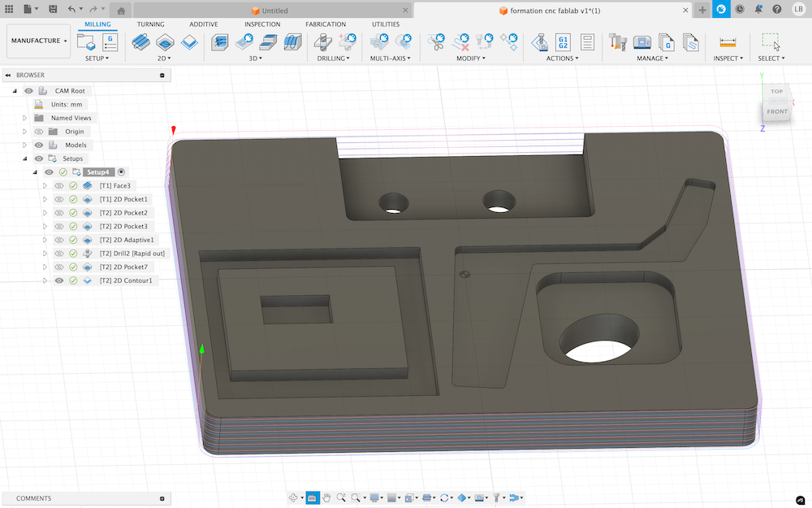Viewport: 812px width, 508px height.
Task: Toggle visibility of CAM Root
Action: tap(29, 91)
